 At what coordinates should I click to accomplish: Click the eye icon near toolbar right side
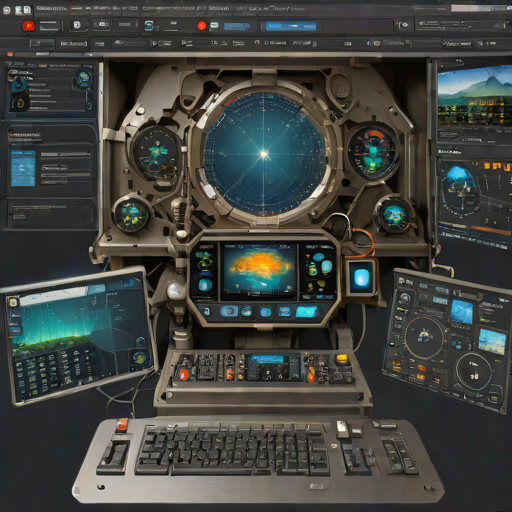pos(405,25)
